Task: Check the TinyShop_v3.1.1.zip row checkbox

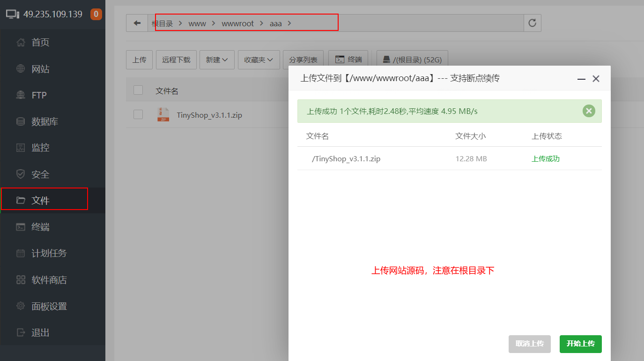Action: [x=138, y=114]
